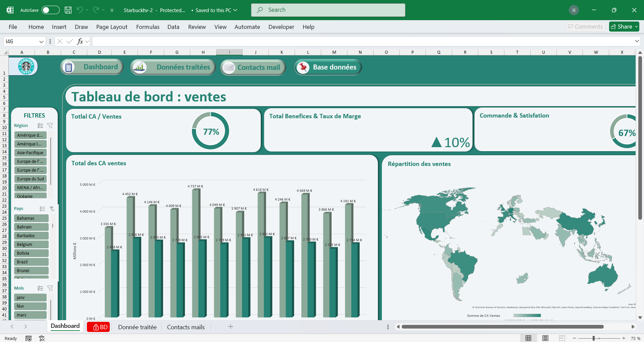Open Accessibility checker in status bar
The height and width of the screenshot is (342, 644).
[42, 338]
